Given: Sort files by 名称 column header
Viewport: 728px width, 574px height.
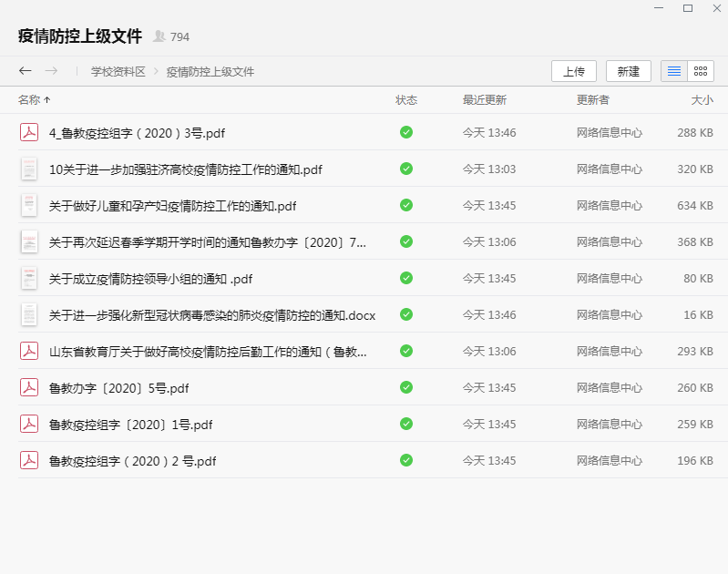Looking at the screenshot, I should point(29,99).
